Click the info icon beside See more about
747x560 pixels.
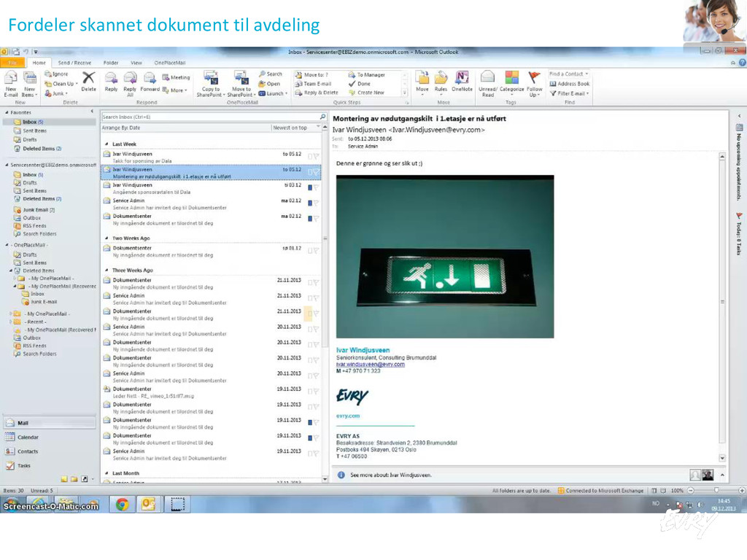coord(341,475)
